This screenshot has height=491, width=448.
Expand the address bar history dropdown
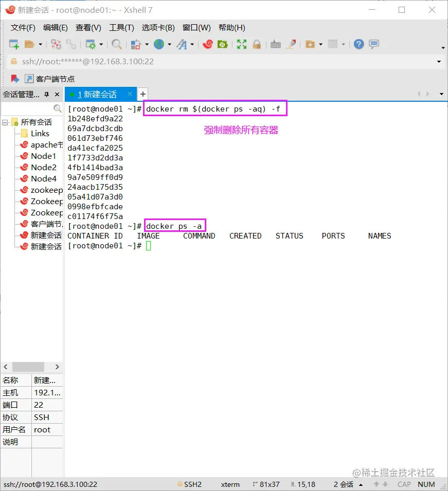pyautogui.click(x=439, y=62)
